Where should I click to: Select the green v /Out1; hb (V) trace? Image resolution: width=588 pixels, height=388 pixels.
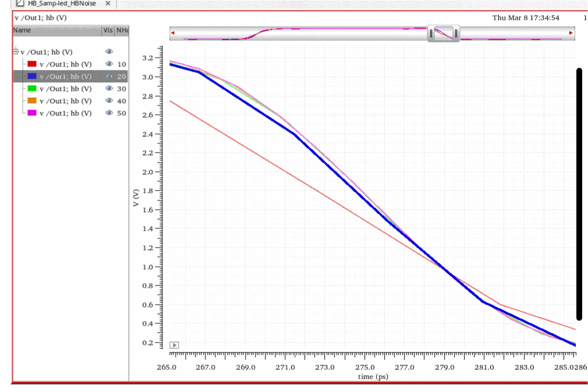(x=65, y=89)
